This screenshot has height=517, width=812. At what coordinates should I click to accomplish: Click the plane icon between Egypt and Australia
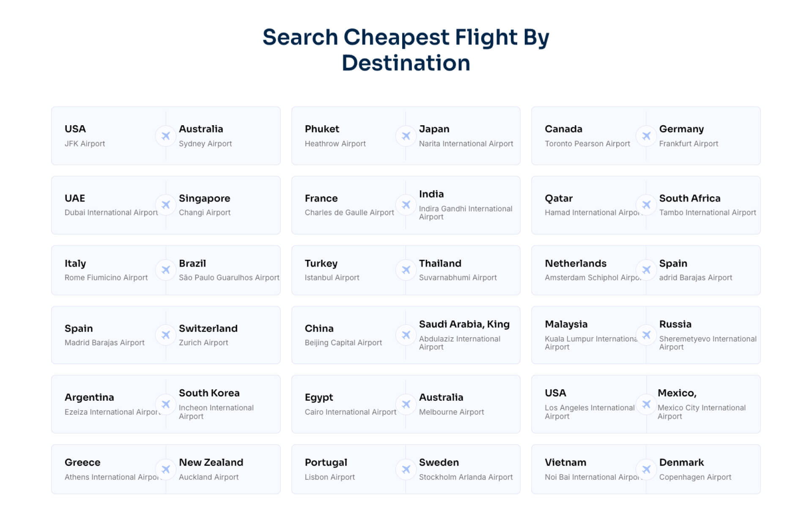pos(406,404)
